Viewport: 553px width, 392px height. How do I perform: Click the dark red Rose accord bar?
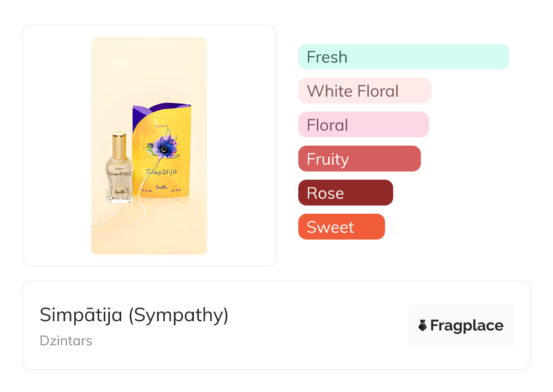(x=345, y=193)
